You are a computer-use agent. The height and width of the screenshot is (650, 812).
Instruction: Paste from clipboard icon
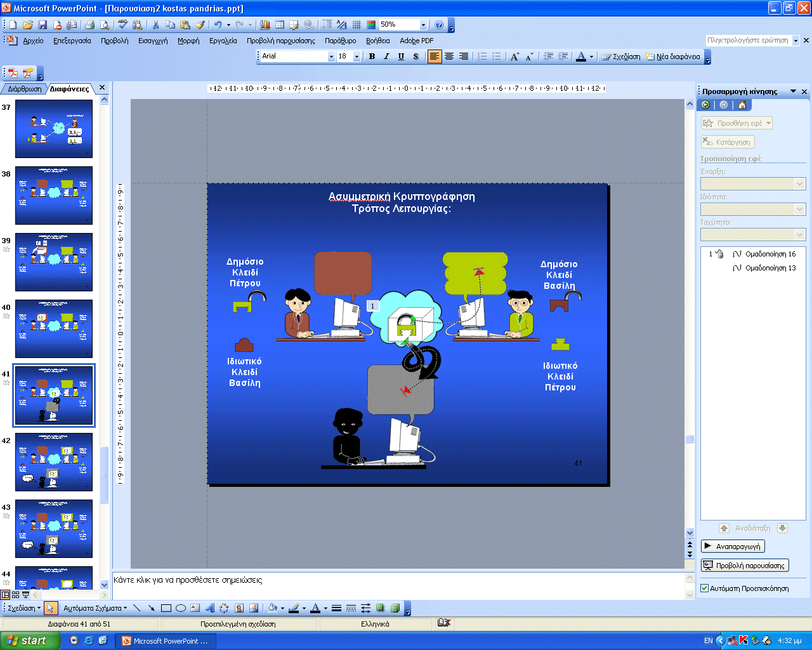click(x=185, y=25)
